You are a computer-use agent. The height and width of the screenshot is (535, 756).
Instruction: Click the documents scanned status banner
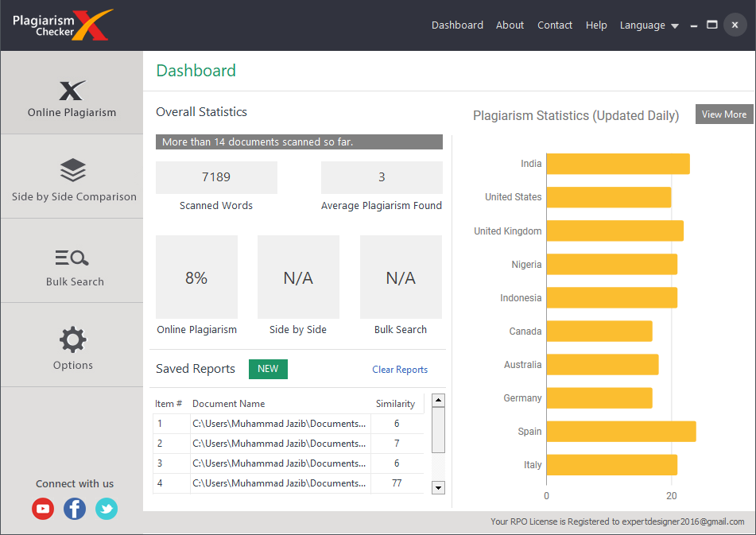[299, 142]
